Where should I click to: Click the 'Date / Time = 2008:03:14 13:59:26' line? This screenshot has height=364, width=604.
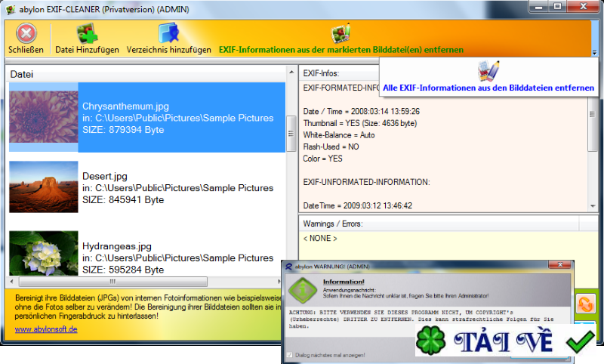click(362, 111)
